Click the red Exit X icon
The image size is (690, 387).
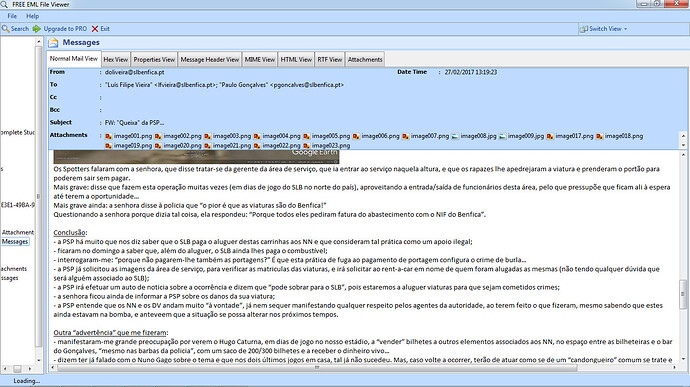(x=95, y=29)
